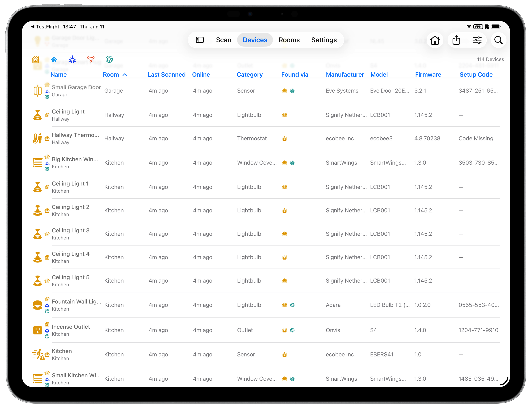Select the Devices tab

point(255,40)
